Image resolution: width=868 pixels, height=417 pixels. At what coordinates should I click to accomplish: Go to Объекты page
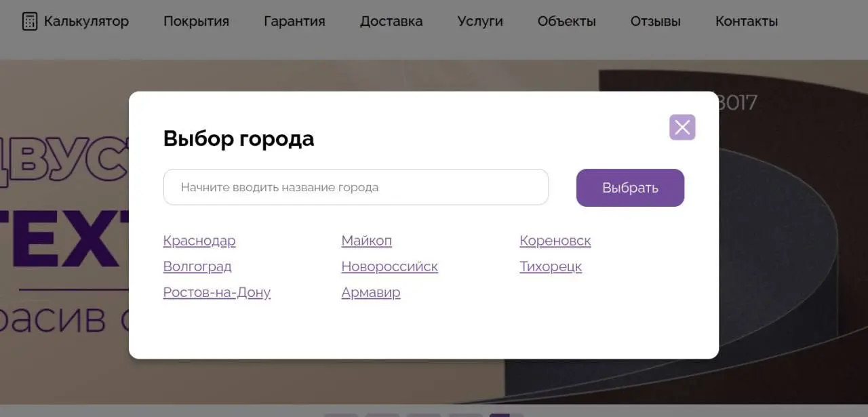(567, 21)
